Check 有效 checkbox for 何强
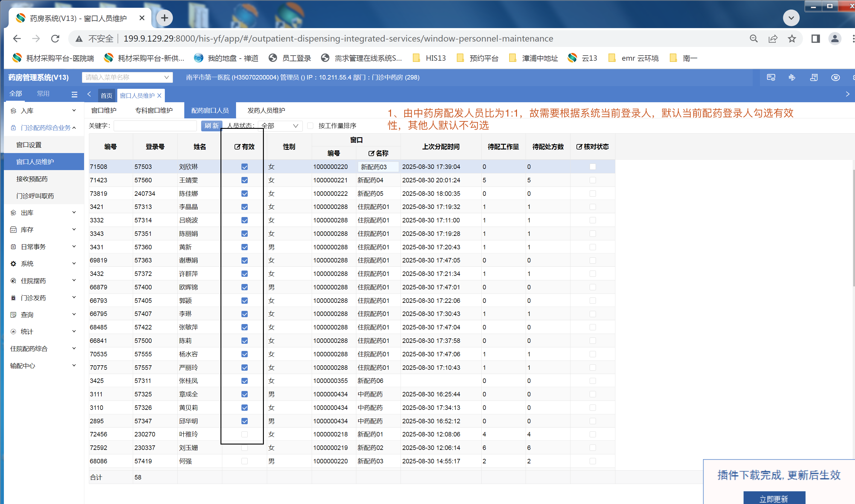This screenshot has width=855, height=504. tap(244, 461)
